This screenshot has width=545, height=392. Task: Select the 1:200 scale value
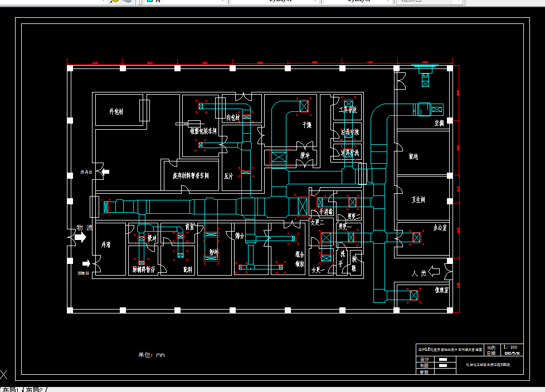pos(510,347)
